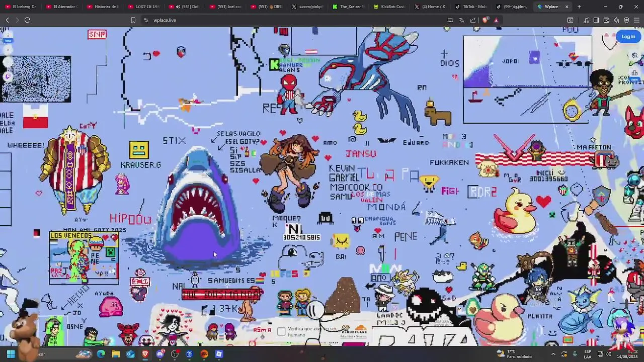Go back to the previous page
This screenshot has height=362, width=644.
7,20
